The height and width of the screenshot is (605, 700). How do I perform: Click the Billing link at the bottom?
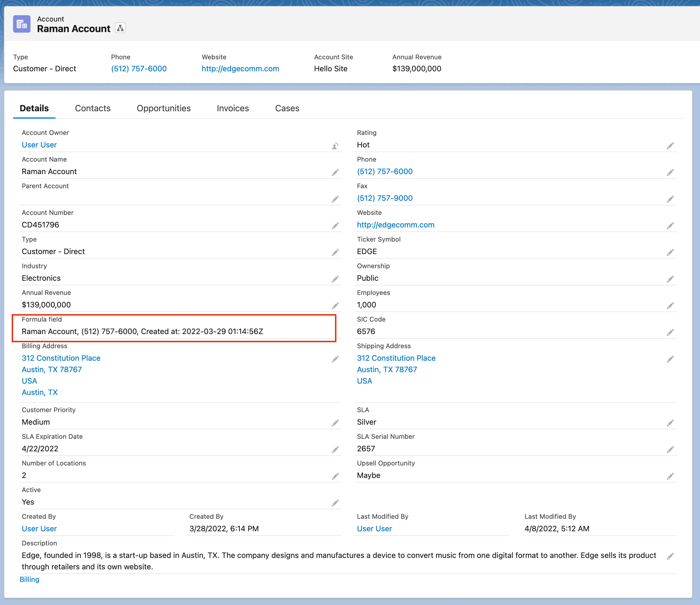[29, 579]
